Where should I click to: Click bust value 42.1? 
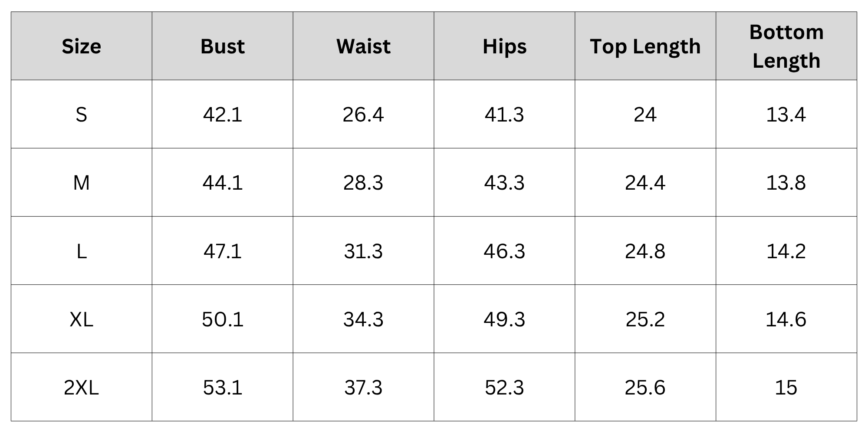223,115
